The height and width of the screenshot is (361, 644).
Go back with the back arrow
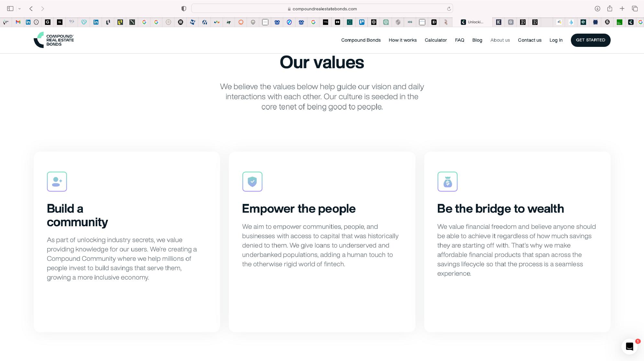click(31, 9)
